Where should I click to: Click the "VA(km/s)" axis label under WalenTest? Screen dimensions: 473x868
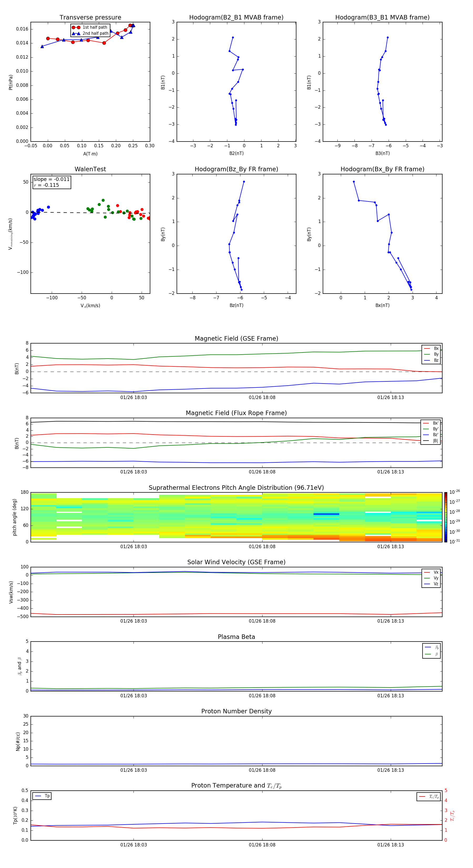point(90,306)
